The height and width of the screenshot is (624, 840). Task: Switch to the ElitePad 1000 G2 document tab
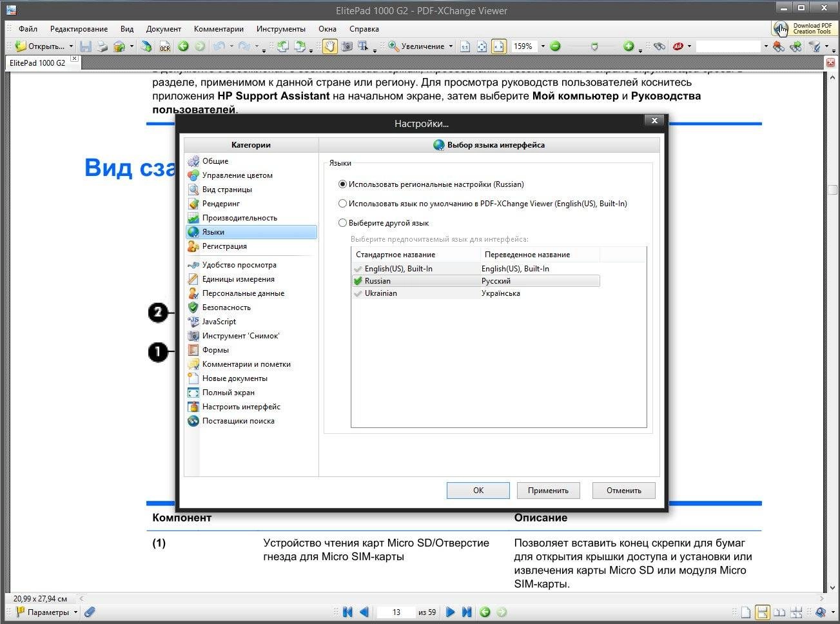[x=37, y=63]
